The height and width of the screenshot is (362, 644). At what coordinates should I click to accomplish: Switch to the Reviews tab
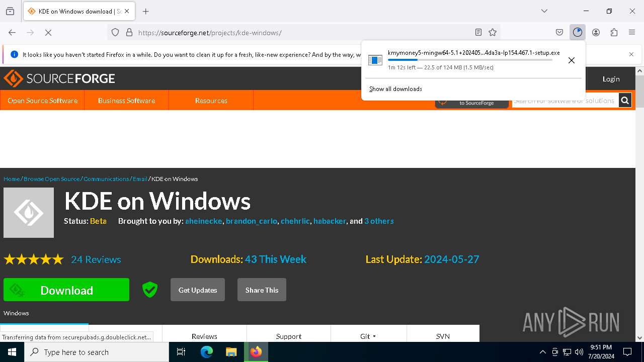pos(204,336)
